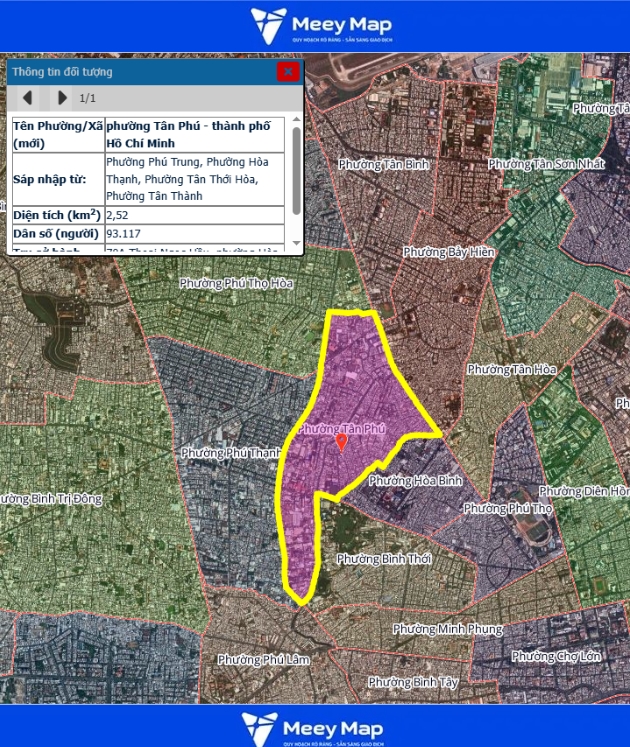
Task: Click the info panel scrollbar down arrow
Action: pos(296,244)
